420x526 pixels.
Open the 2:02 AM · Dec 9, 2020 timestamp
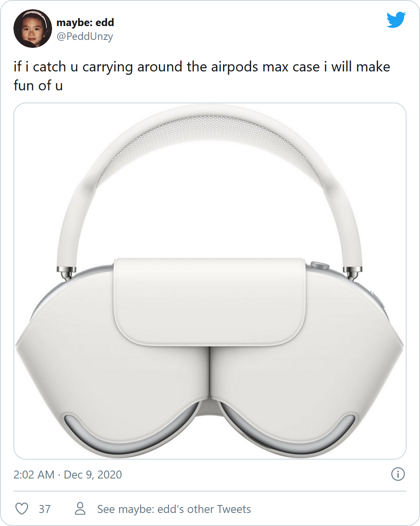pos(68,475)
